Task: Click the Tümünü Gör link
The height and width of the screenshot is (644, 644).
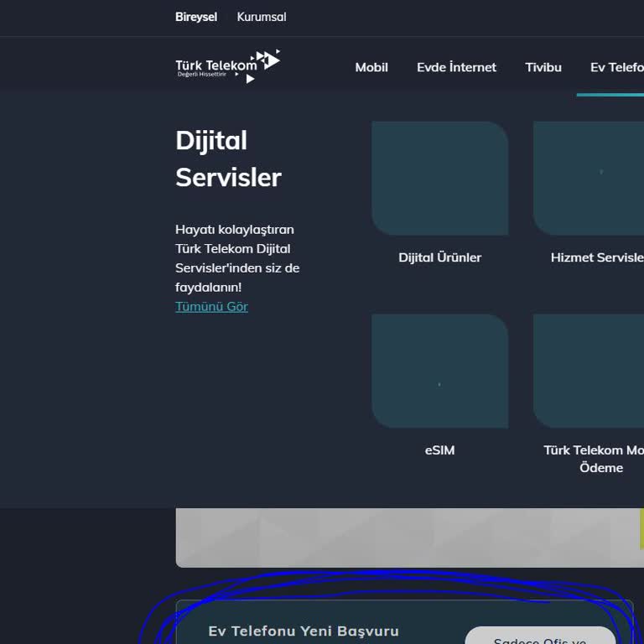Action: [211, 306]
